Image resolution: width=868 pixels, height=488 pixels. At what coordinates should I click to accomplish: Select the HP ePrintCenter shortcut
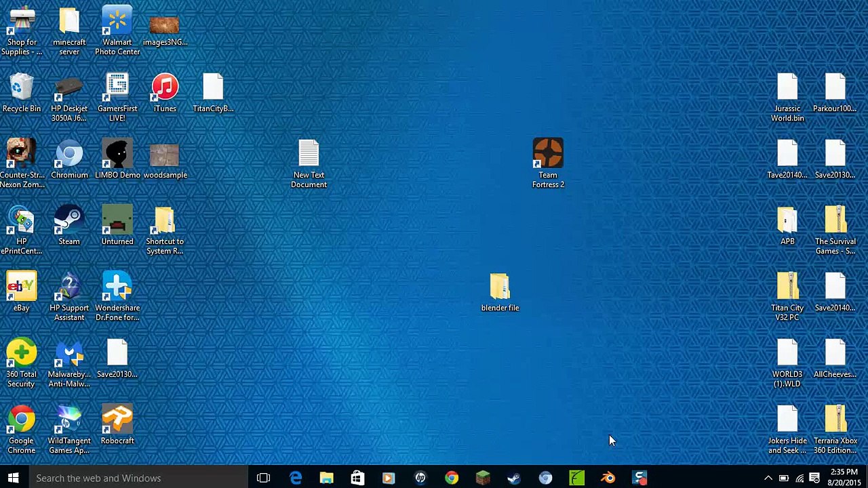coord(22,231)
